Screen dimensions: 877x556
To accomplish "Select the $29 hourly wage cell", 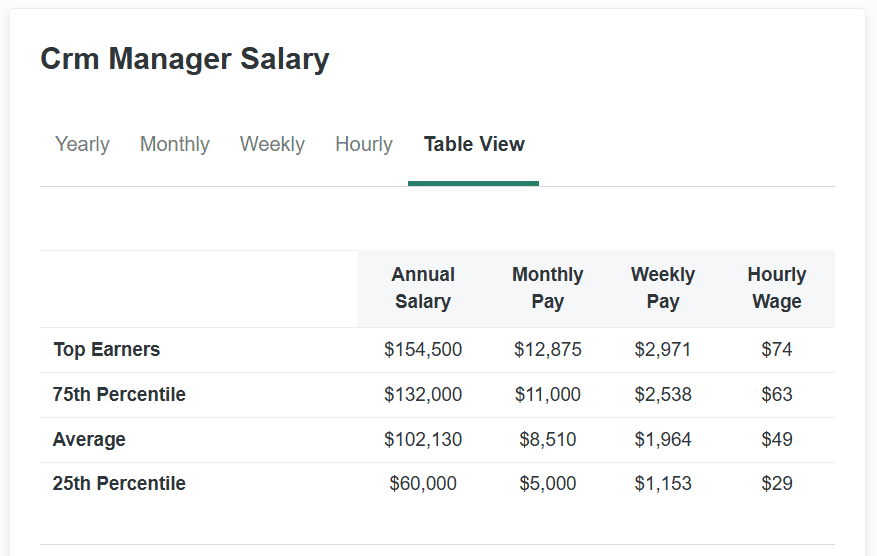I will [x=777, y=484].
